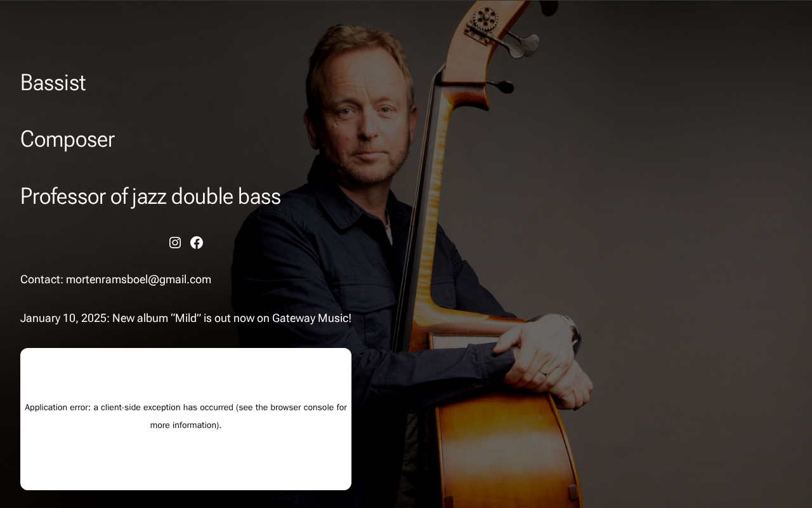Open the Instagram profile icon
The height and width of the screenshot is (508, 812).
175,243
